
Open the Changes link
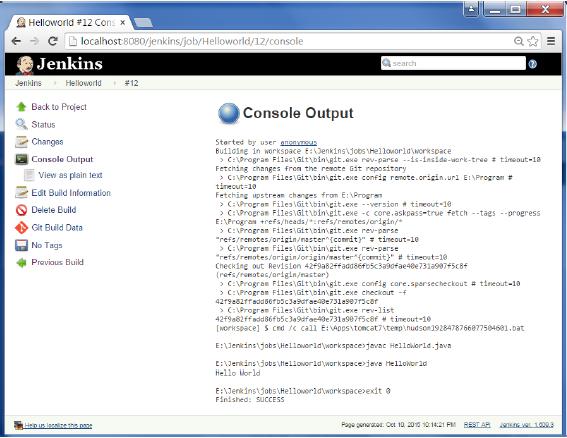pyautogui.click(x=47, y=142)
